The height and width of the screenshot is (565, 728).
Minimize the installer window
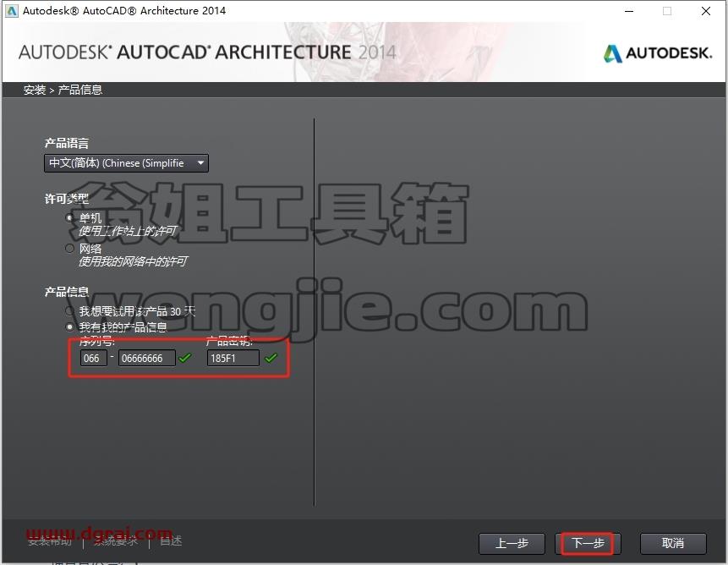click(x=629, y=11)
